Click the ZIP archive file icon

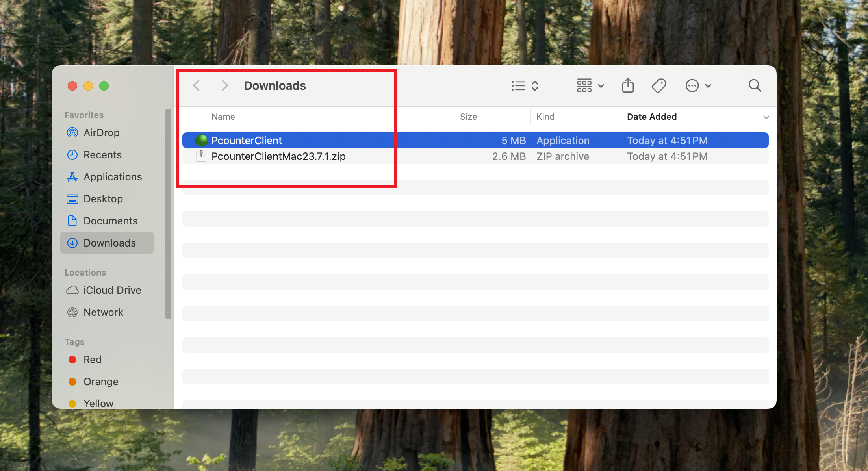point(201,156)
